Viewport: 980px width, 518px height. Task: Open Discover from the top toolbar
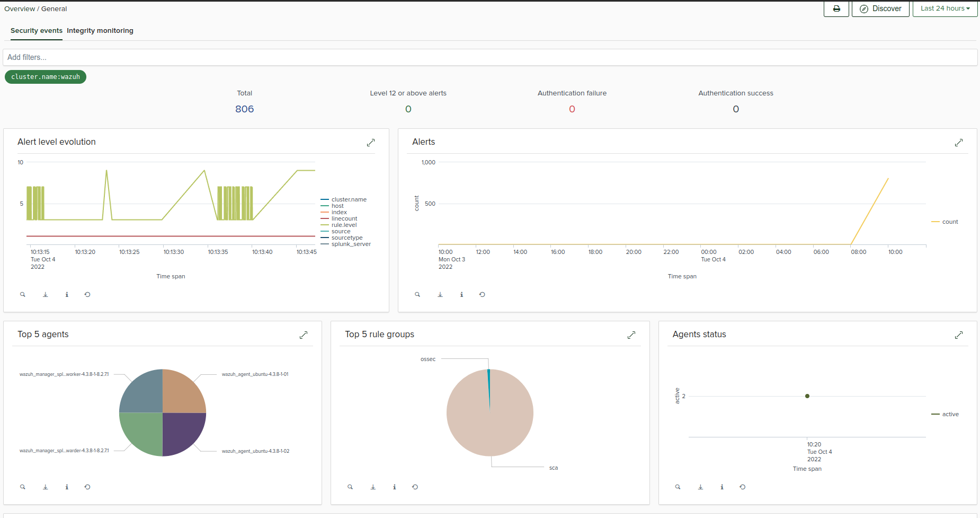click(880, 8)
